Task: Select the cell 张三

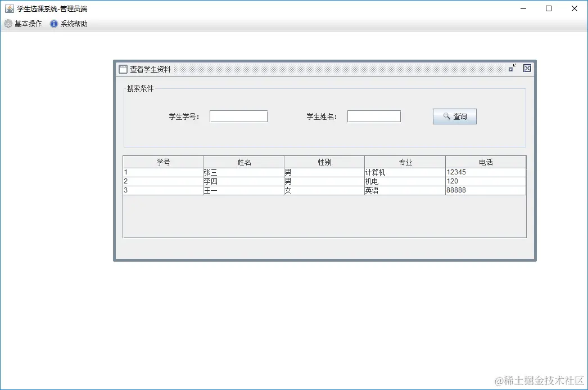Action: pyautogui.click(x=244, y=172)
